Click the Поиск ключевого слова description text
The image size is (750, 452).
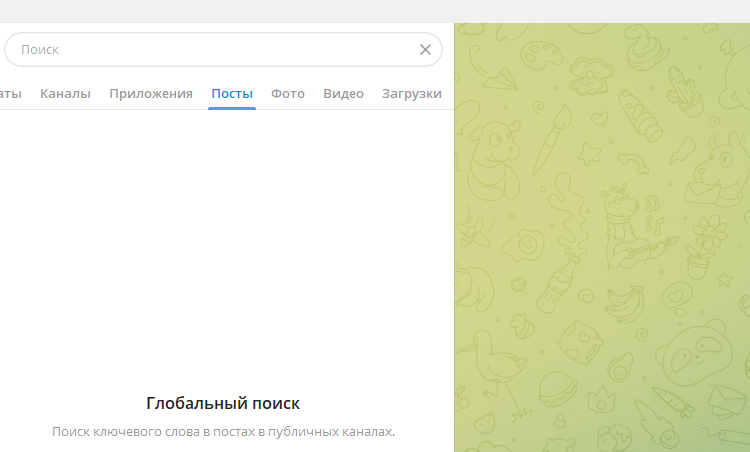223,431
